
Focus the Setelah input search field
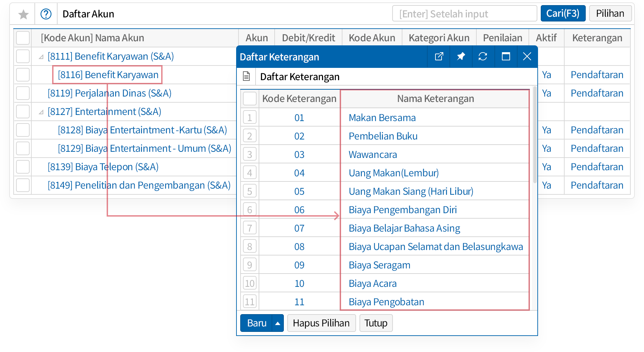click(x=464, y=14)
